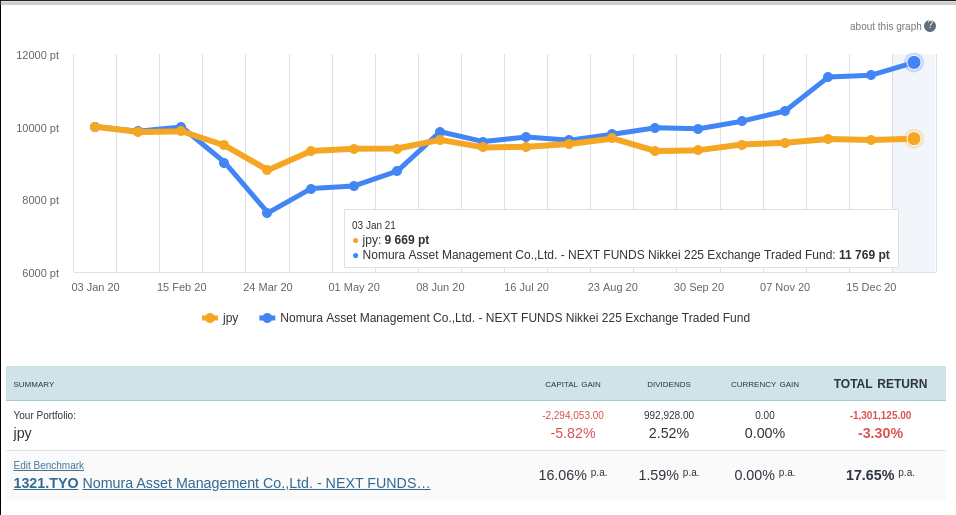The height and width of the screenshot is (515, 956).
Task: Click the SUMMARY table header
Action: [x=34, y=385]
